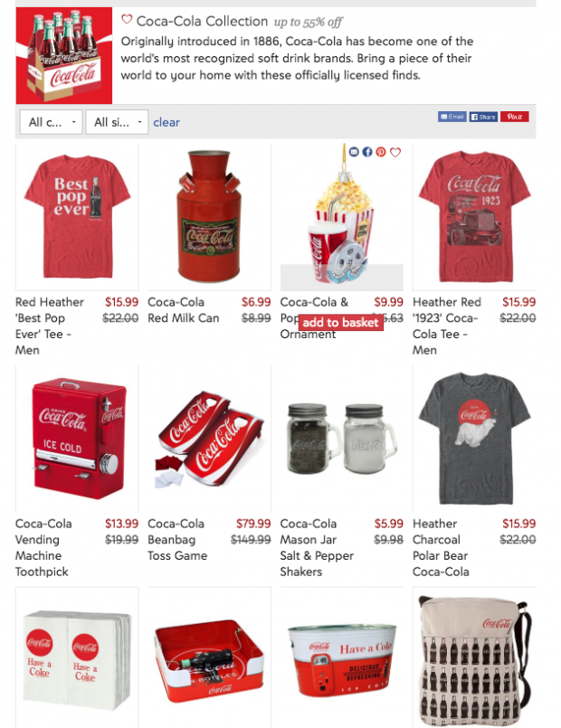The image size is (561, 728).
Task: View the Coca-Cola Beanbag Toss Game image
Action: point(209,439)
